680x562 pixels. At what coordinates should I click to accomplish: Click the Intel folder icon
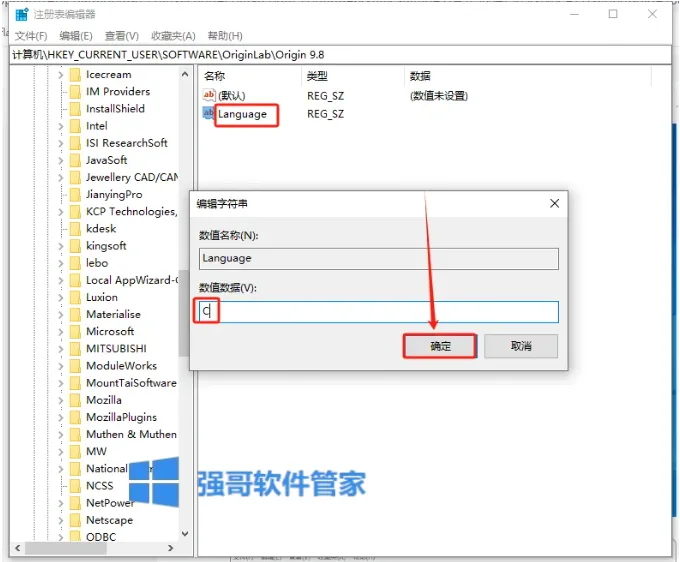point(75,126)
